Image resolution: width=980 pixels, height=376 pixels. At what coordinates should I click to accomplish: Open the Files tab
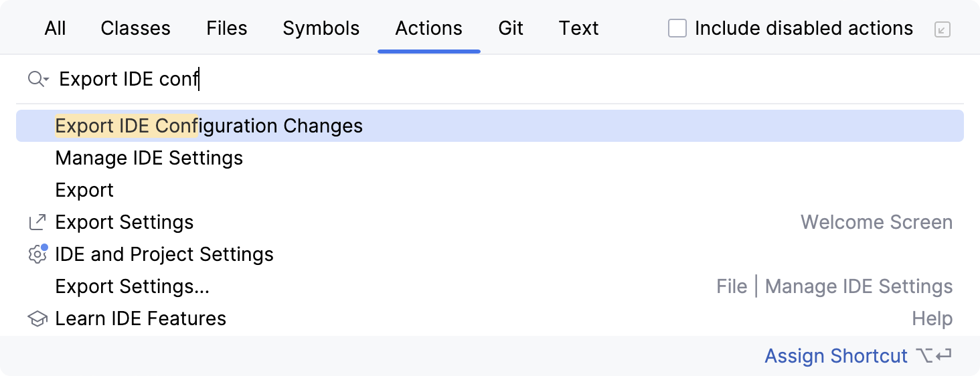coord(227,29)
